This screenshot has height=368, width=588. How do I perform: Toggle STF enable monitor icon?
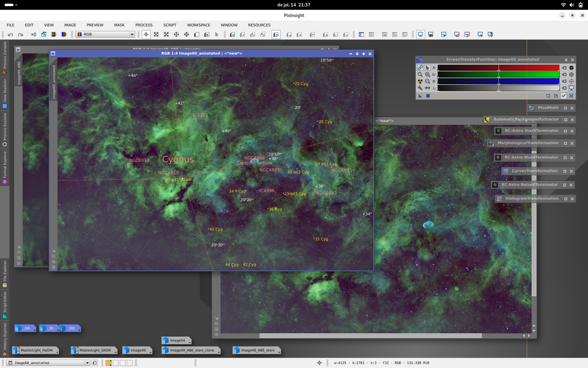click(x=572, y=88)
